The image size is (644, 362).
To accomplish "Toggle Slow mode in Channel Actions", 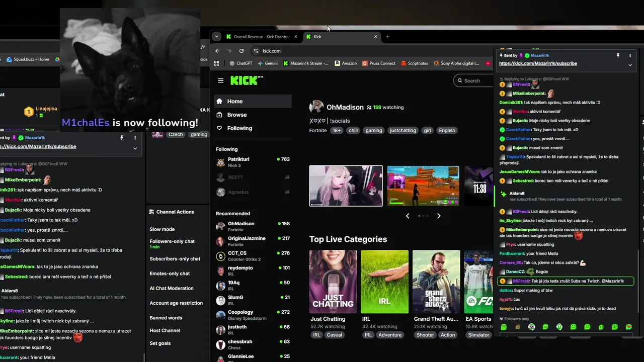I will pos(162,229).
